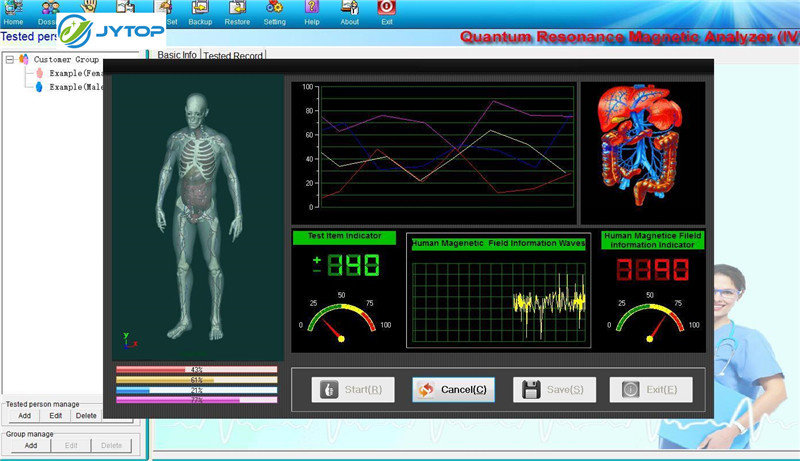Image resolution: width=800 pixels, height=461 pixels.
Task: Click the red 43% progress bar
Action: [196, 369]
